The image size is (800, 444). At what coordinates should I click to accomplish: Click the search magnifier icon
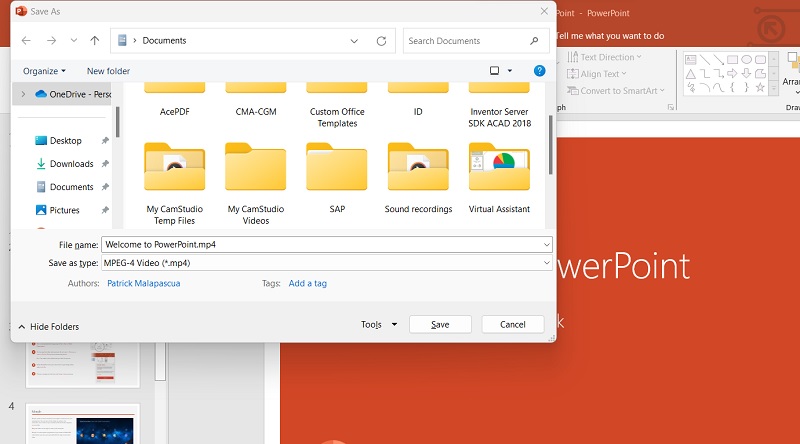click(x=534, y=41)
